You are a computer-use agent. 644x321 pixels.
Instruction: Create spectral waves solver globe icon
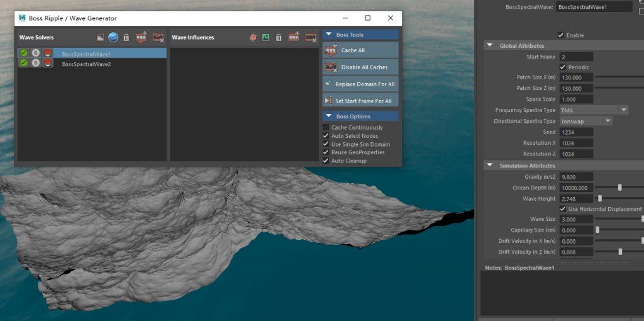click(113, 37)
